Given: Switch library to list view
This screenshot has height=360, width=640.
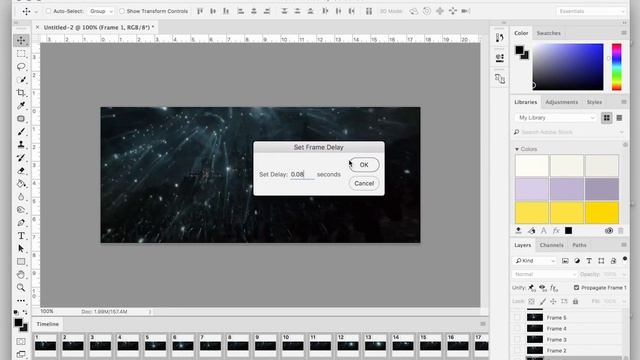Looking at the screenshot, I should [619, 118].
